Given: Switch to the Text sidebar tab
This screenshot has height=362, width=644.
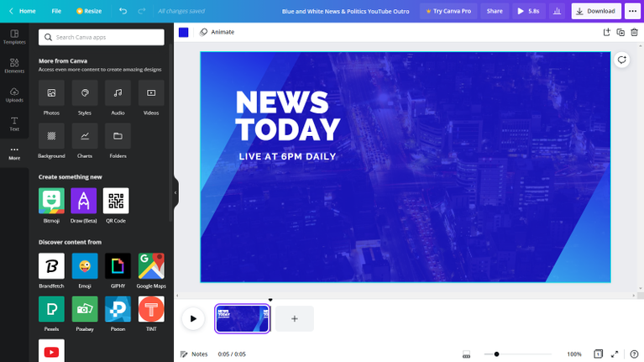Looking at the screenshot, I should [x=14, y=123].
